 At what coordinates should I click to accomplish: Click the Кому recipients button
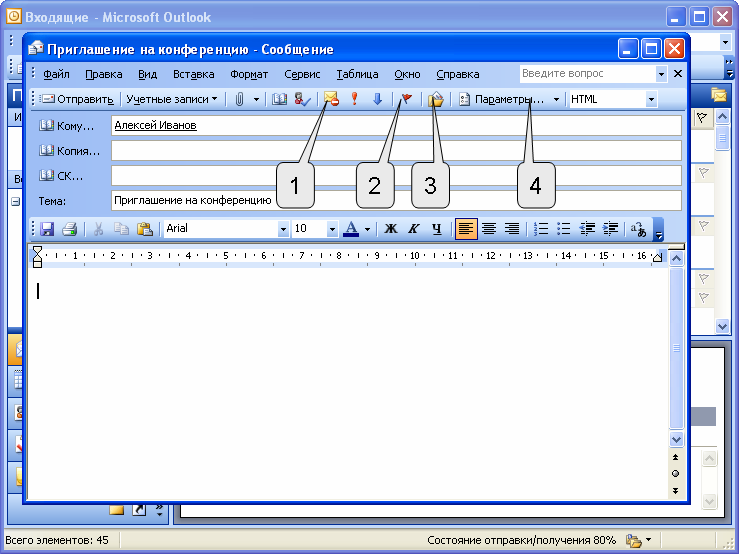[67, 126]
